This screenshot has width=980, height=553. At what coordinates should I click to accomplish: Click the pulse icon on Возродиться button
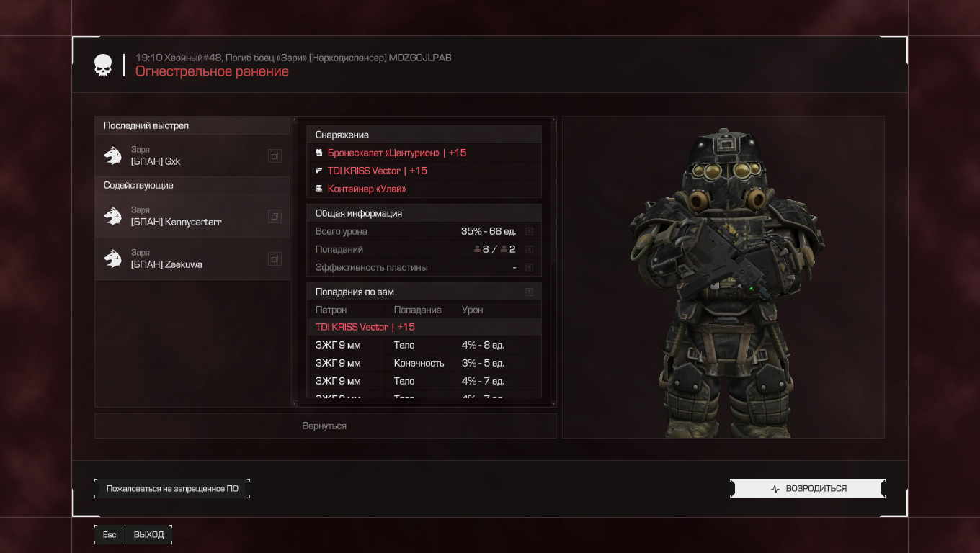[x=775, y=488]
